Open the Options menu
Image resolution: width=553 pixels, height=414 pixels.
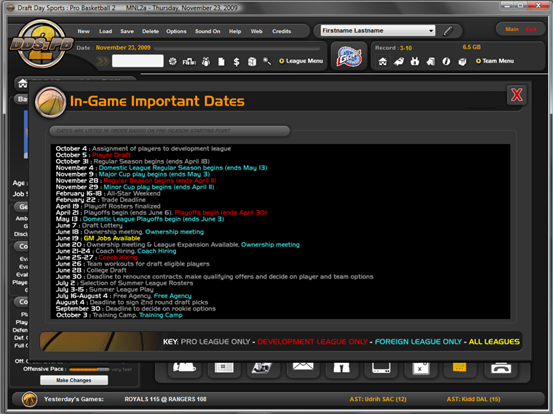(x=176, y=31)
